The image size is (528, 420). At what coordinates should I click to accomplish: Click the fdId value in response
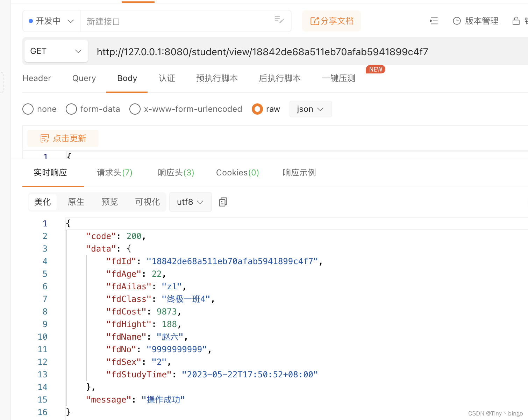click(x=232, y=261)
